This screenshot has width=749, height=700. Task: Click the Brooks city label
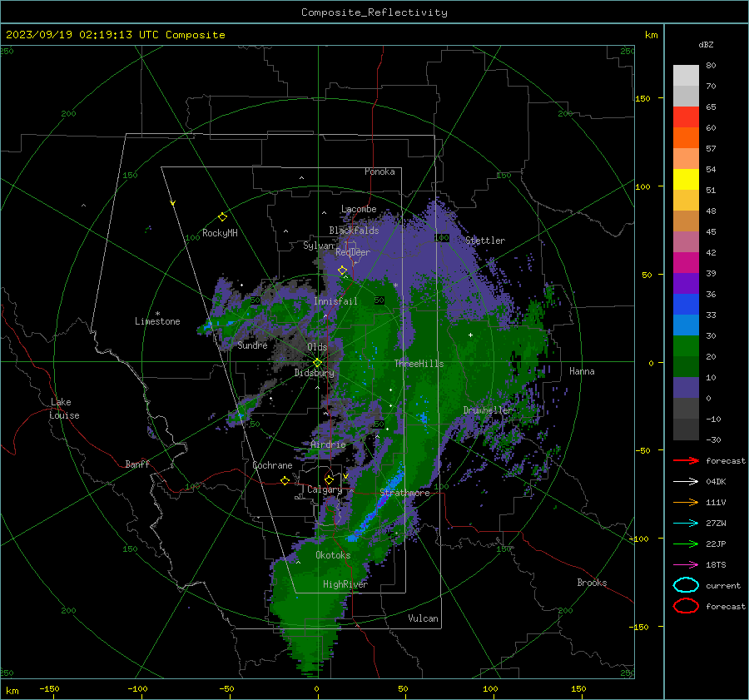pyautogui.click(x=592, y=583)
